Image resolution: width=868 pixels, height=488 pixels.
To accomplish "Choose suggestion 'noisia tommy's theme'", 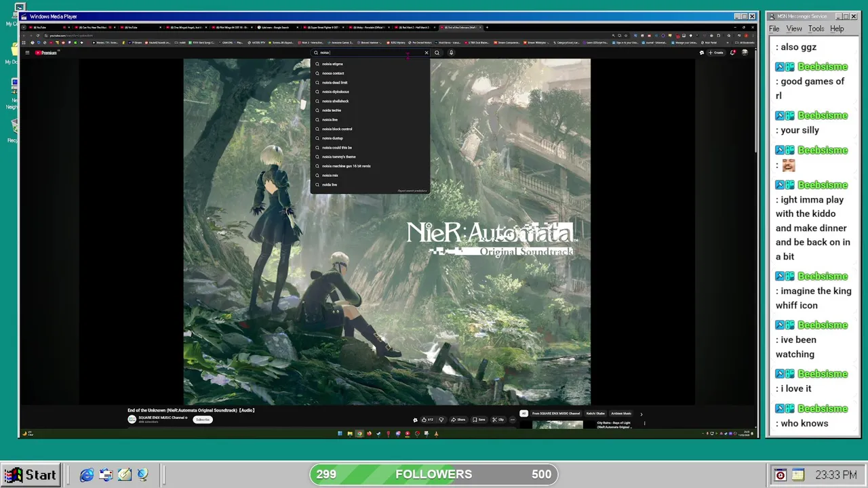I will pyautogui.click(x=370, y=157).
